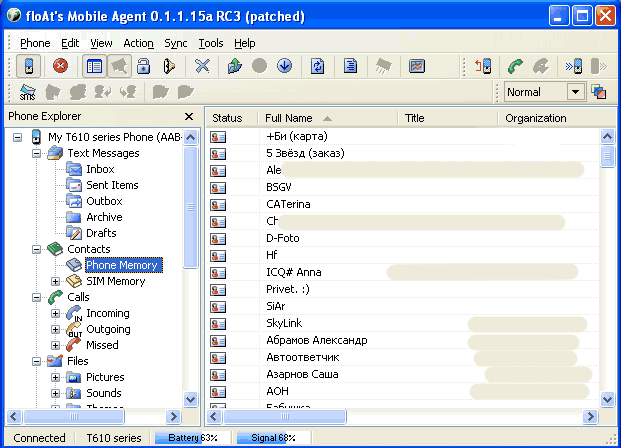The image size is (621, 448).
Task: Expand the Incoming calls node
Action: tap(56, 313)
